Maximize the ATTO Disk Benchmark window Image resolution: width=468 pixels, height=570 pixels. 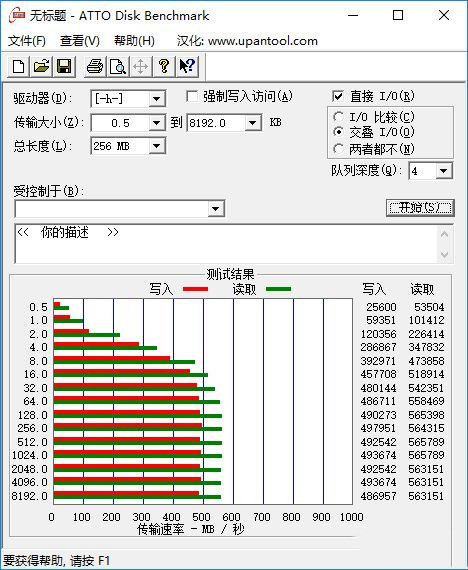(x=398, y=15)
